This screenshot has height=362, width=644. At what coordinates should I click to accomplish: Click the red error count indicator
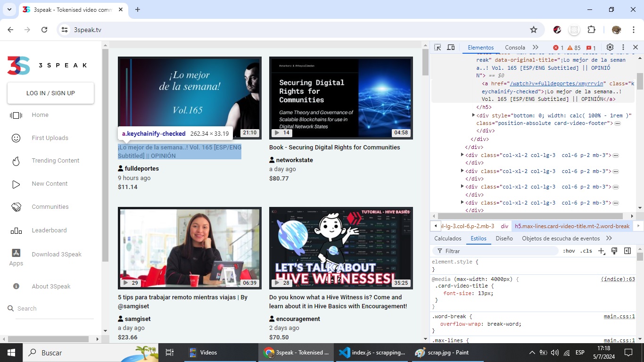click(x=558, y=48)
